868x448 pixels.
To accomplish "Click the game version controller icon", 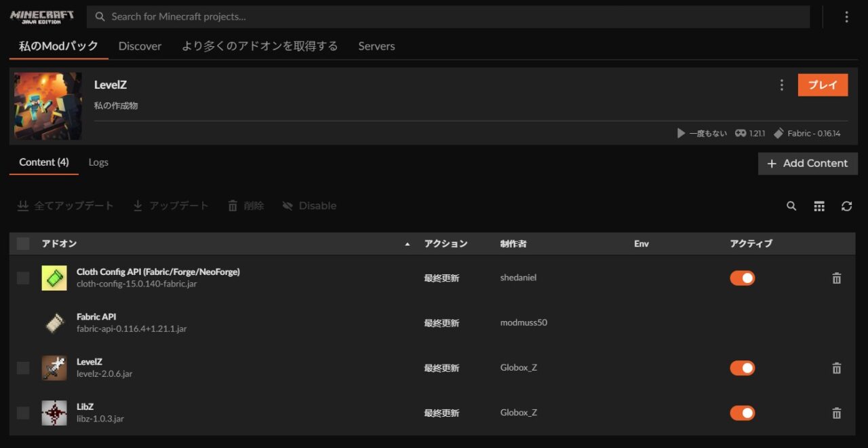I will (741, 133).
